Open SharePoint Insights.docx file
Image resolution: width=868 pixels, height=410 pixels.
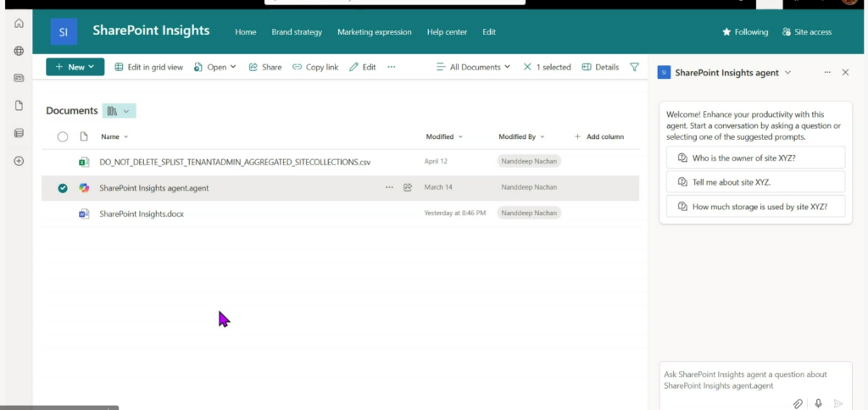[x=142, y=213]
